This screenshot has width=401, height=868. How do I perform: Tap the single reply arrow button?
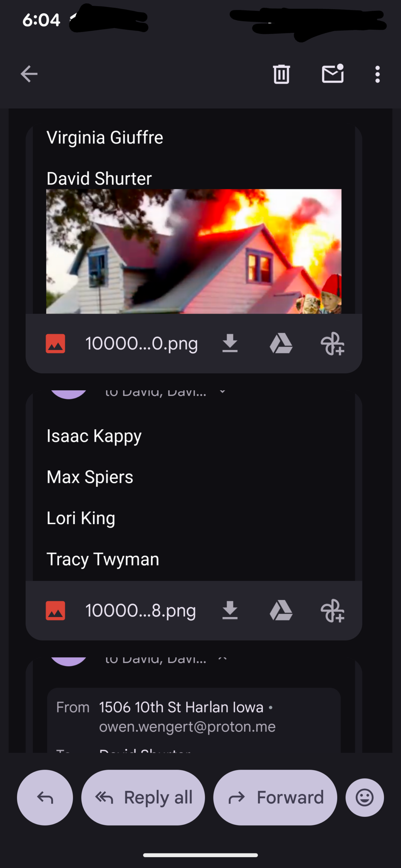click(45, 797)
